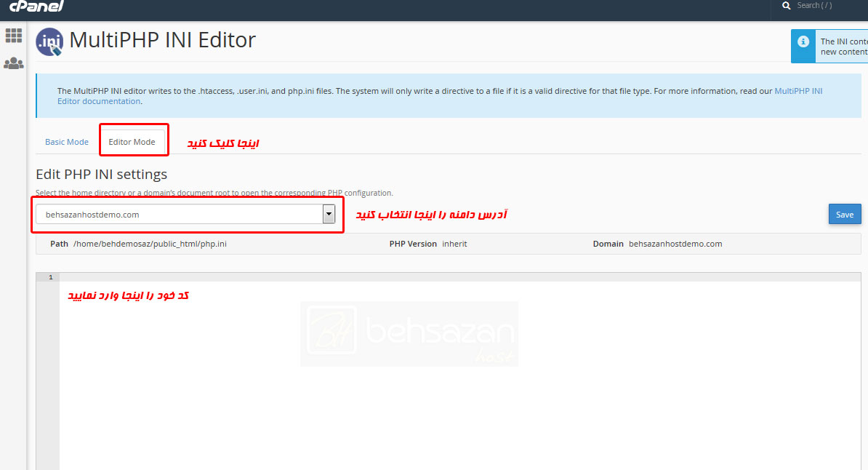The image size is (868, 470).
Task: Click the Save button
Action: (x=845, y=214)
